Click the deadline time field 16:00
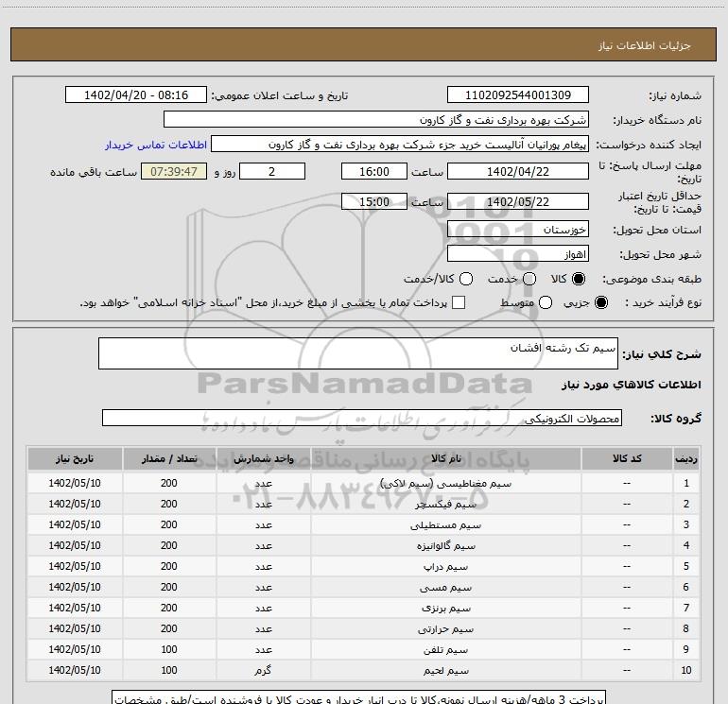Screen dimensions: 728x704 (x=374, y=171)
